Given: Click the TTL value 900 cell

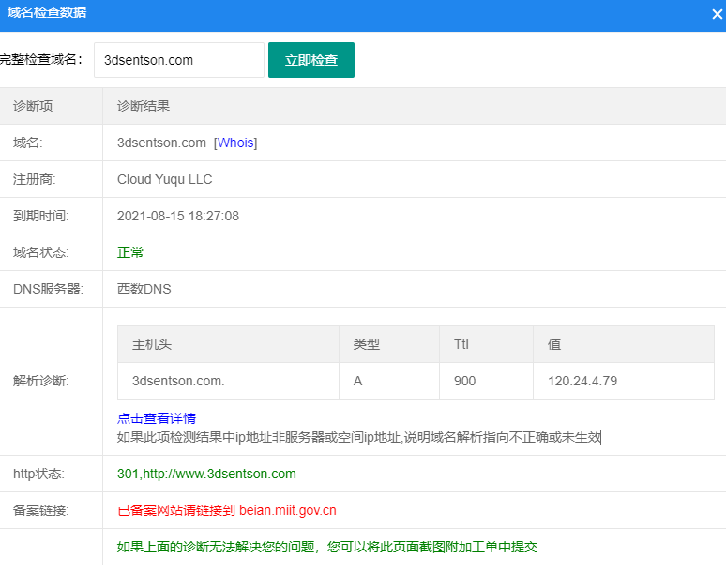Looking at the screenshot, I should coord(464,381).
